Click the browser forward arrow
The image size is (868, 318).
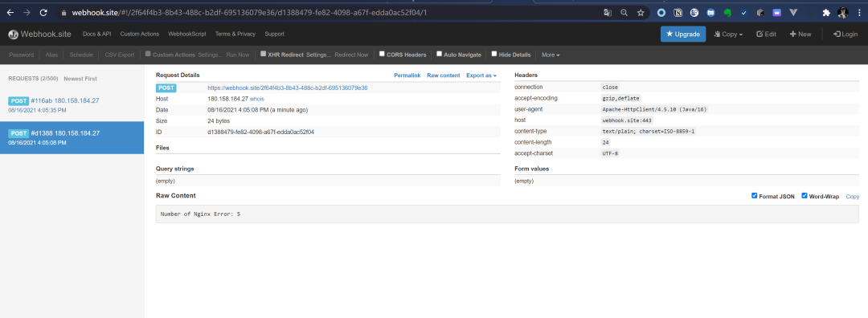pyautogui.click(x=27, y=12)
